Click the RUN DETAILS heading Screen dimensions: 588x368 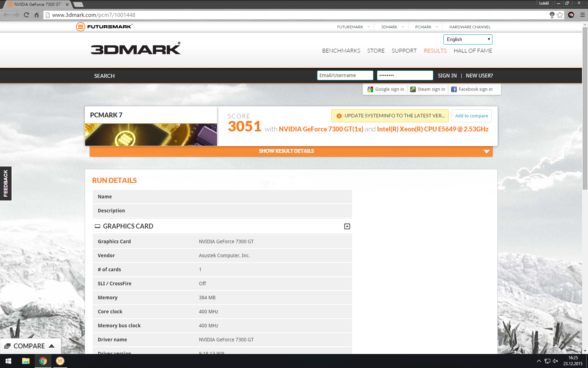pyautogui.click(x=114, y=180)
